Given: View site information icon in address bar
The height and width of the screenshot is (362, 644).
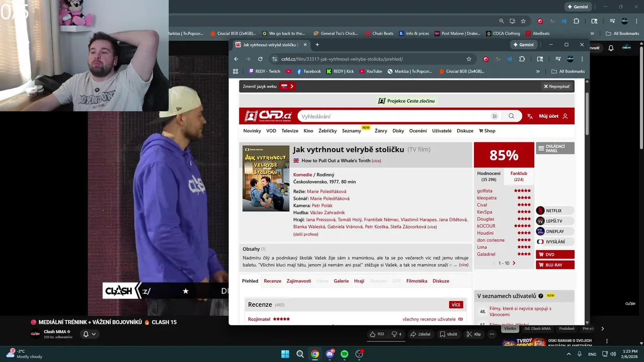Looking at the screenshot, I should [274, 59].
